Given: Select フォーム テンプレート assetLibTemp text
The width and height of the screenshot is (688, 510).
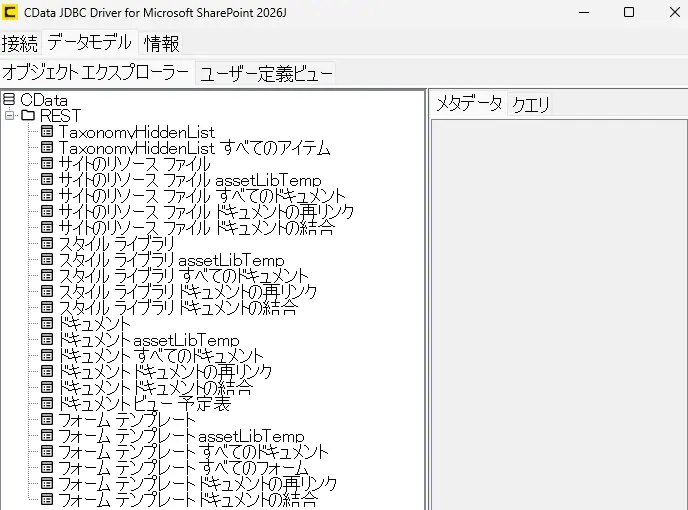Looking at the screenshot, I should 182,436.
